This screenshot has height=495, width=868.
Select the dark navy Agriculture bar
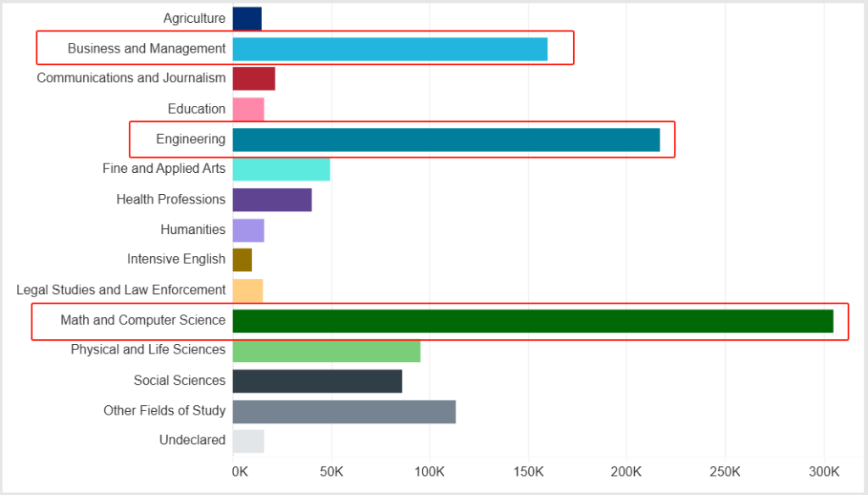247,19
